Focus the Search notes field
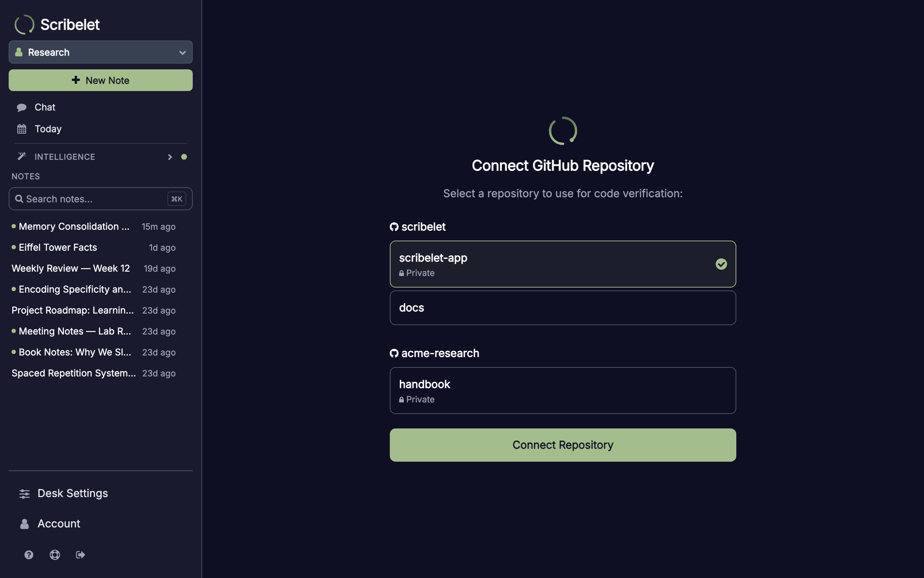The width and height of the screenshot is (924, 578). (100, 199)
